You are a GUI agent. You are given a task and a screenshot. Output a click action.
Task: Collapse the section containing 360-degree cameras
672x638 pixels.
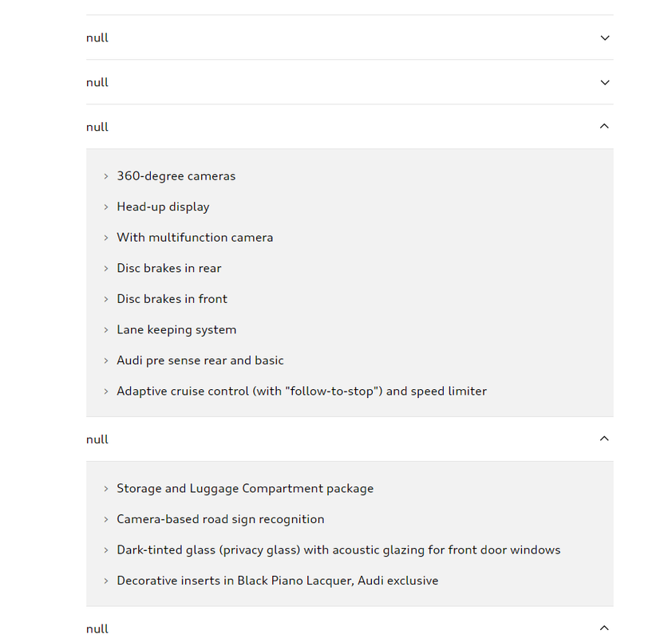[604, 126]
